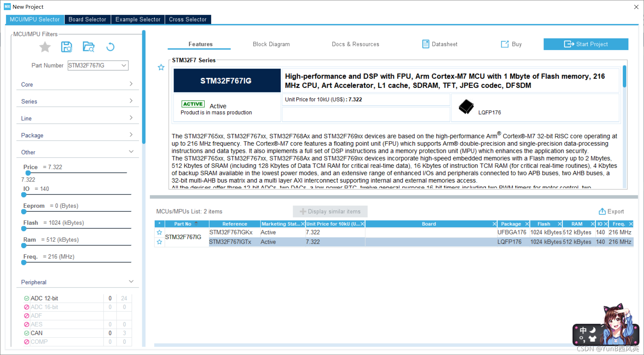Click the favorites star filter icon
Viewport: 644px width, 355px height.
(45, 47)
